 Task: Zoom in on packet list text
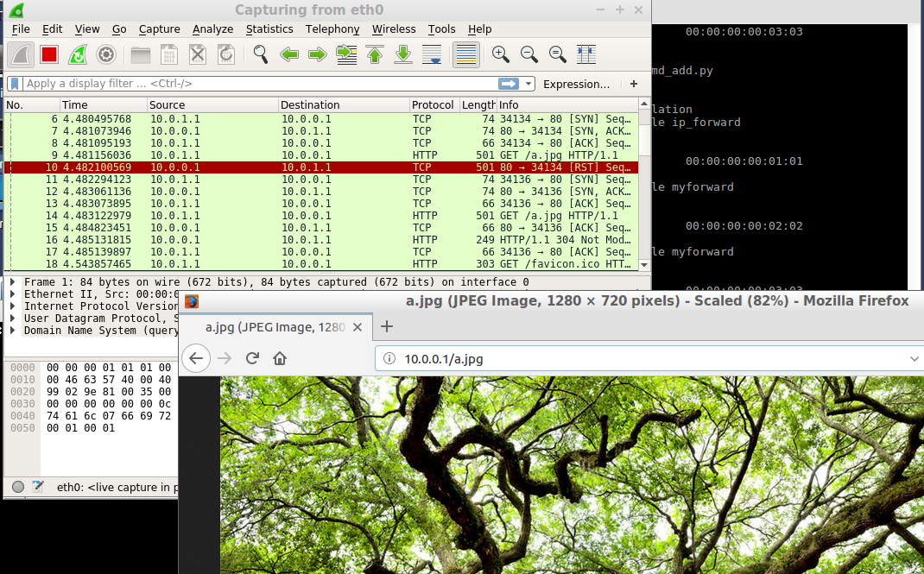(501, 54)
